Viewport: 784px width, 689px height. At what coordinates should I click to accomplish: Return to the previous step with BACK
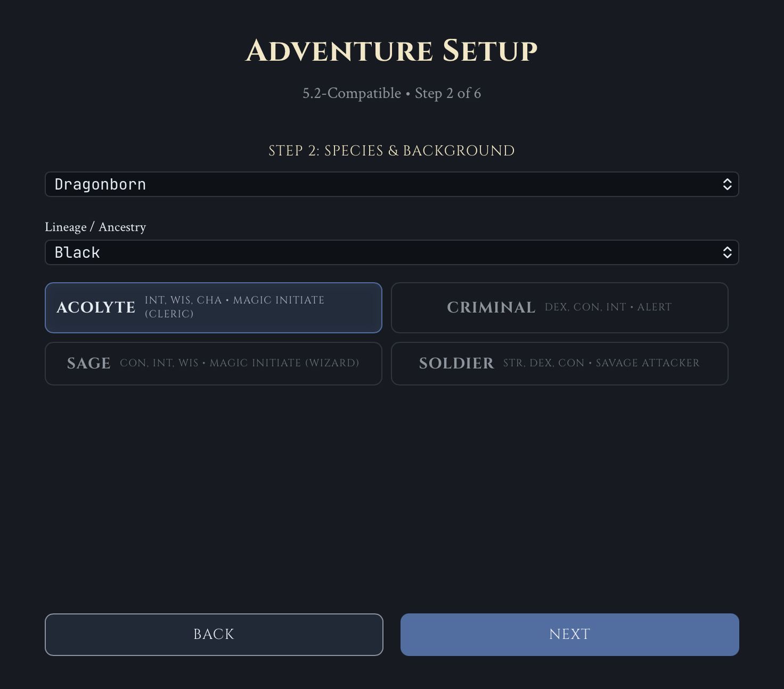(x=214, y=635)
